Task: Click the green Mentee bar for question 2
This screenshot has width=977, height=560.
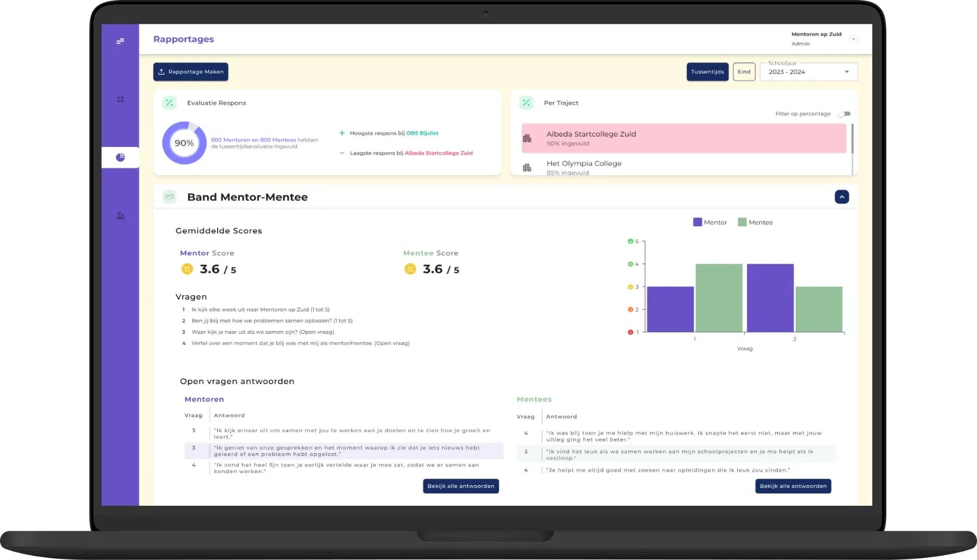Action: click(819, 309)
